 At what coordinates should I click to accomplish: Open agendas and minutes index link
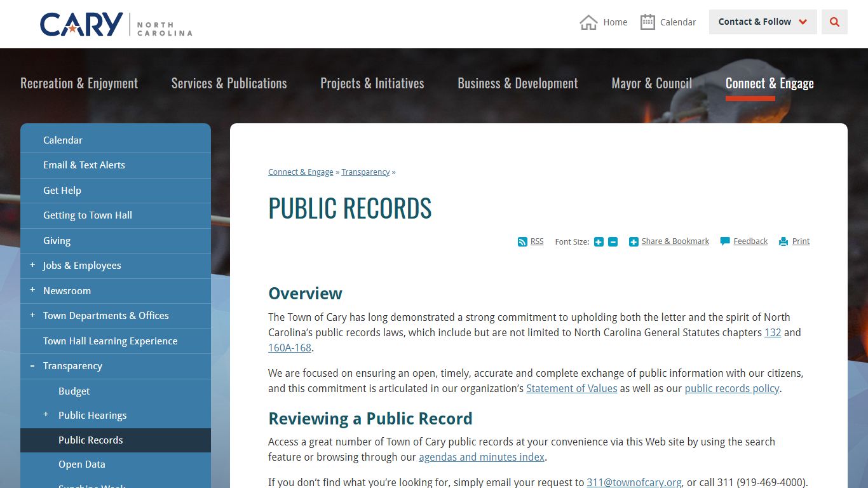click(x=482, y=457)
